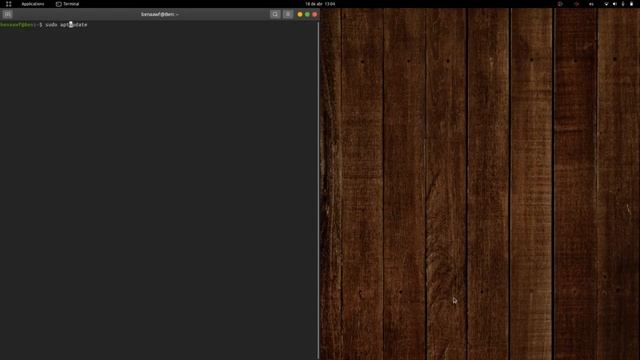
Task: Open the terminal hamburger menu
Action: (x=288, y=14)
